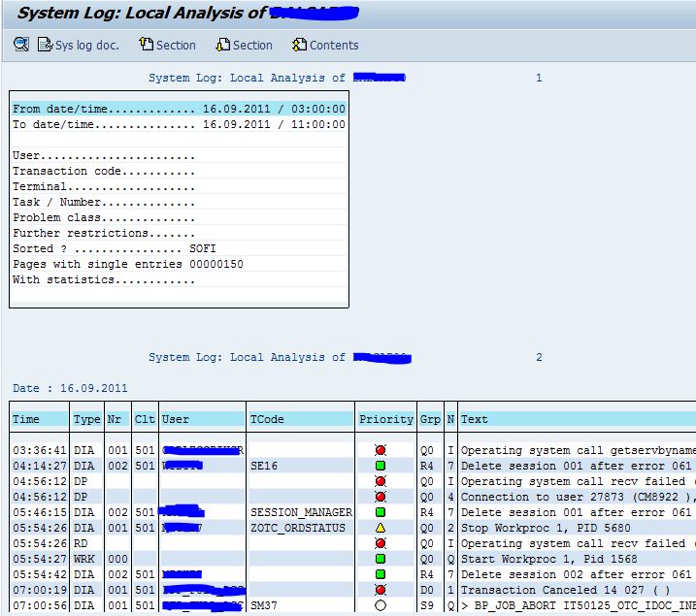696x616 pixels.
Task: Open Sys log doc. from toolbar
Action: [x=78, y=45]
